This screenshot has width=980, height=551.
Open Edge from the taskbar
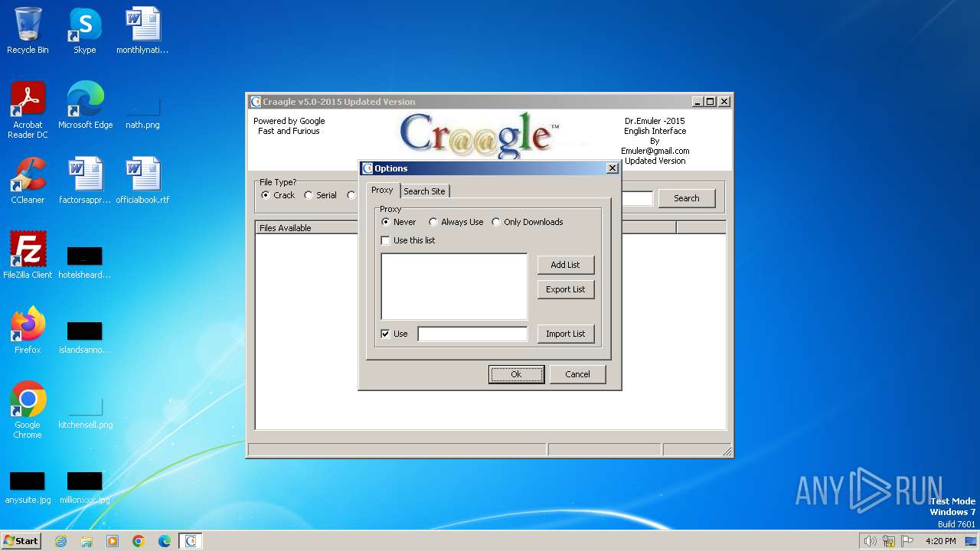[x=165, y=541]
